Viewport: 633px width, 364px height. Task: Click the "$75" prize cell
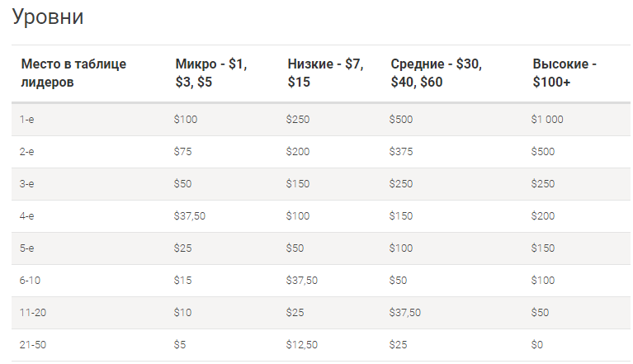(x=182, y=152)
